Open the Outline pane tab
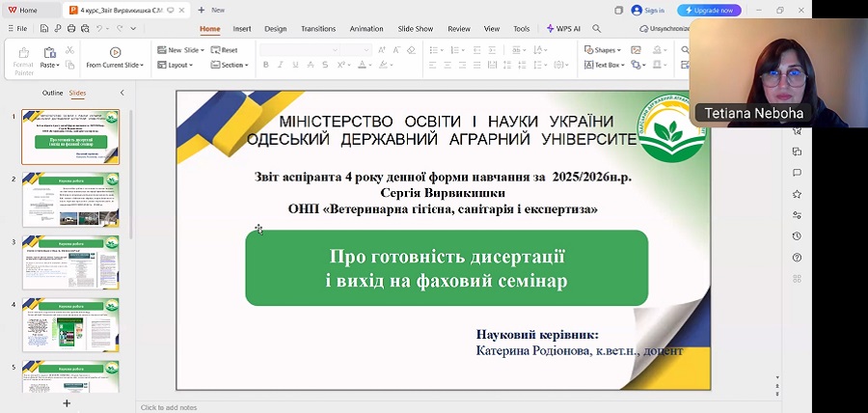This screenshot has width=868, height=413. pyautogui.click(x=52, y=93)
